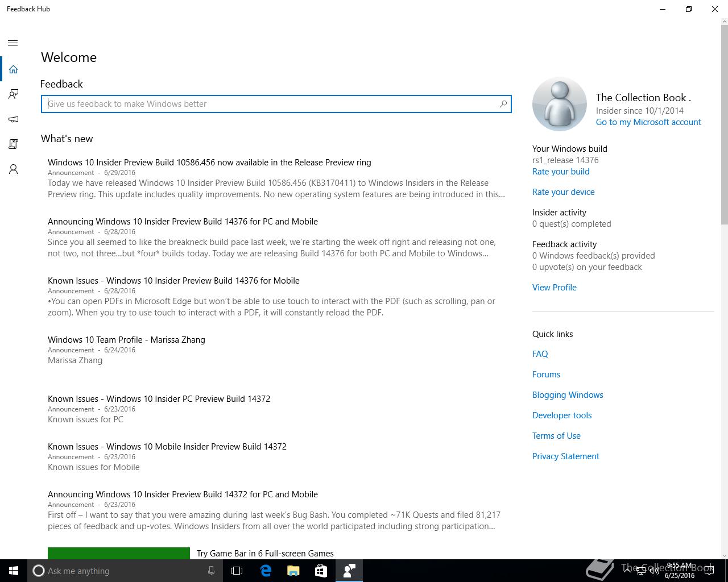Image resolution: width=728 pixels, height=582 pixels.
Task: Open FAQ quick link
Action: (x=540, y=354)
